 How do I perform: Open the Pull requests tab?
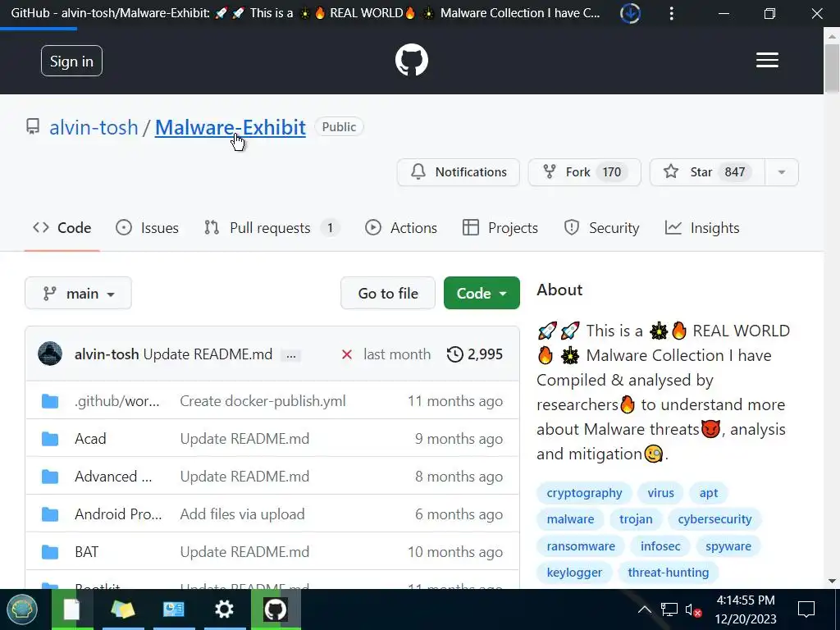tap(271, 228)
